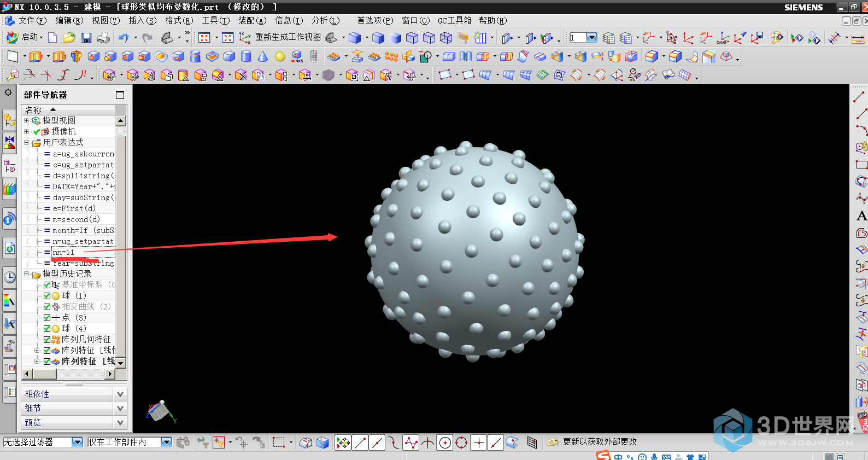Screen dimensions: 868x460
Task: Select the Cylinder primitive icon
Action: click(246, 56)
